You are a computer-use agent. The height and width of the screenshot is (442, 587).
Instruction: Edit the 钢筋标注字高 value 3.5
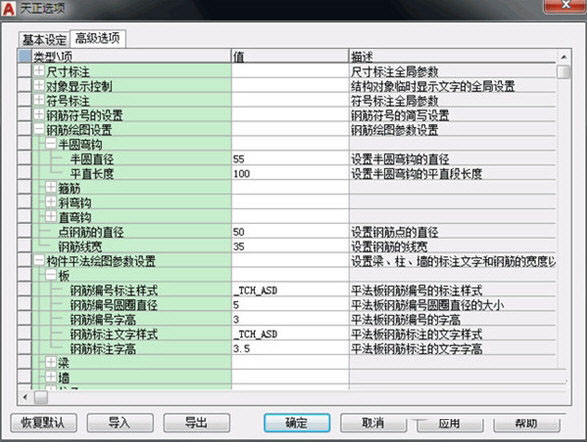click(x=290, y=349)
